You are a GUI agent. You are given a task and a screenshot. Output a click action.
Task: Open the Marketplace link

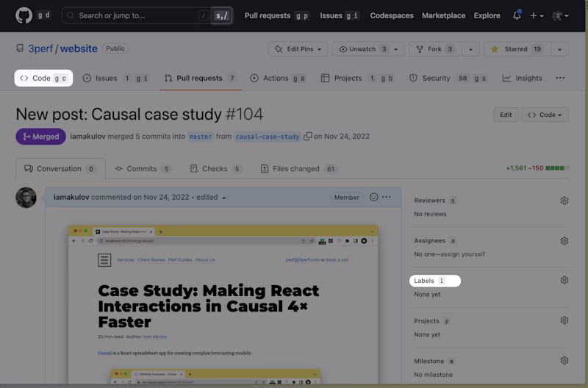(443, 15)
